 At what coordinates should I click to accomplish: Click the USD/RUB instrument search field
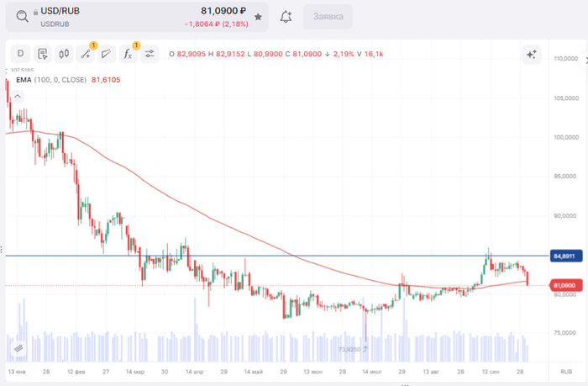click(x=126, y=17)
